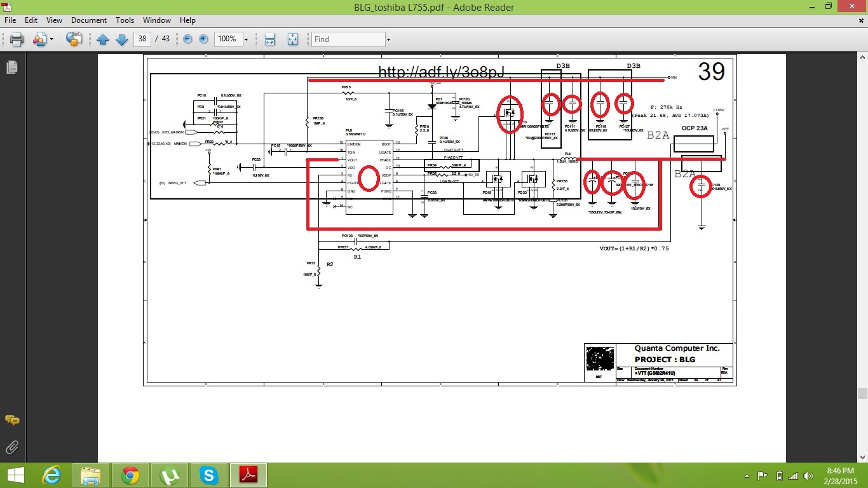This screenshot has width=868, height=488.
Task: Open the View menu
Action: pyautogui.click(x=54, y=20)
